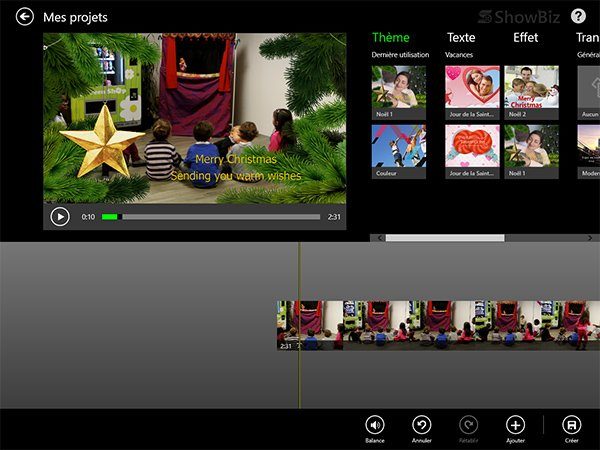Click the theme panel scroll left arrow
This screenshot has width=600, height=450.
coord(380,238)
